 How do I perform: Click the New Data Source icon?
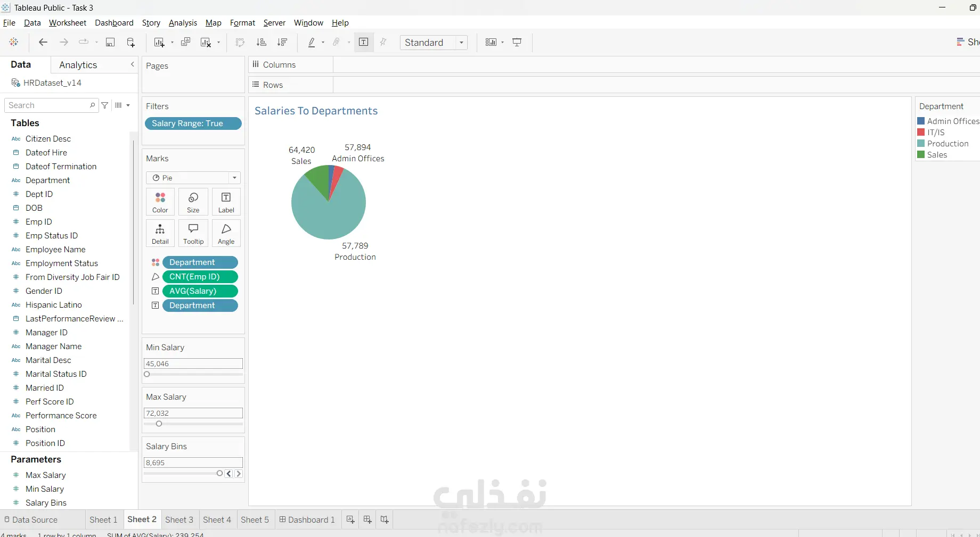[130, 42]
